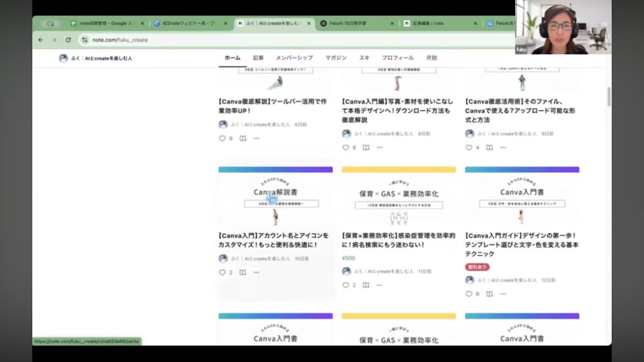Close the FeloAI 15日間学習 browser tab
The width and height of the screenshot is (644, 362).
pos(392,23)
